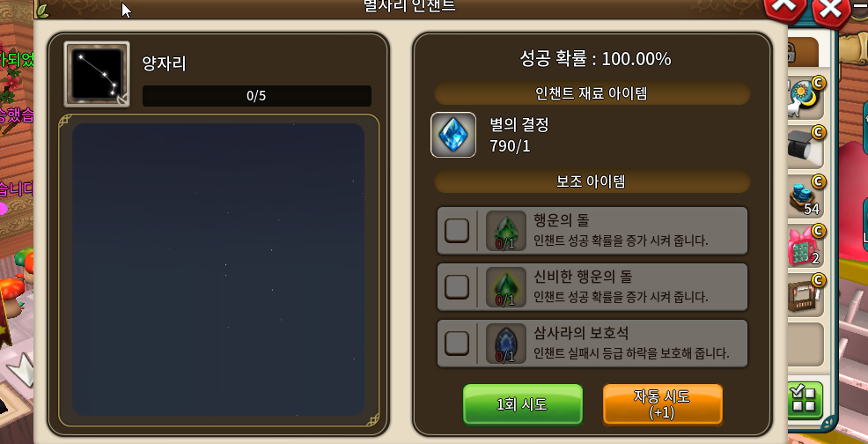This screenshot has width=868, height=444.
Task: Click the orange 자동 시도 (+1) button
Action: click(x=663, y=404)
